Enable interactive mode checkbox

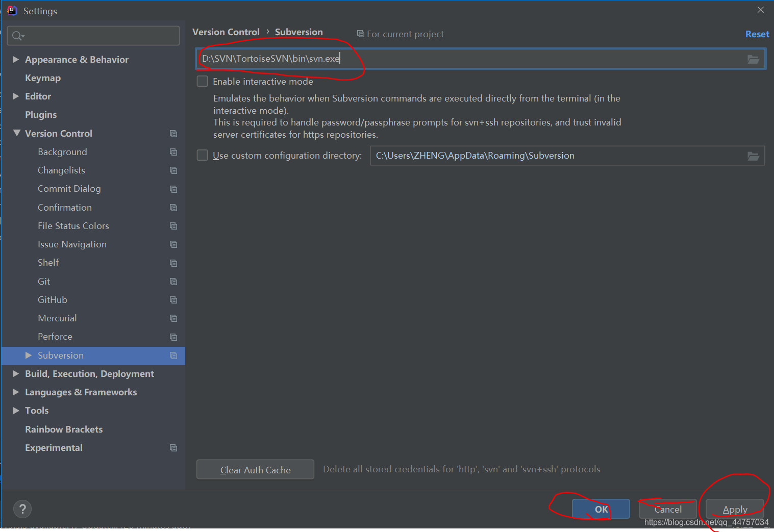[x=203, y=81]
